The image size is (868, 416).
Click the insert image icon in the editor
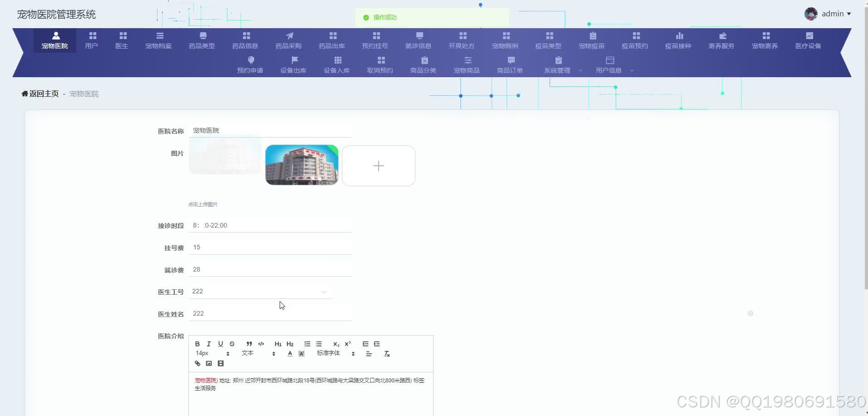point(209,363)
